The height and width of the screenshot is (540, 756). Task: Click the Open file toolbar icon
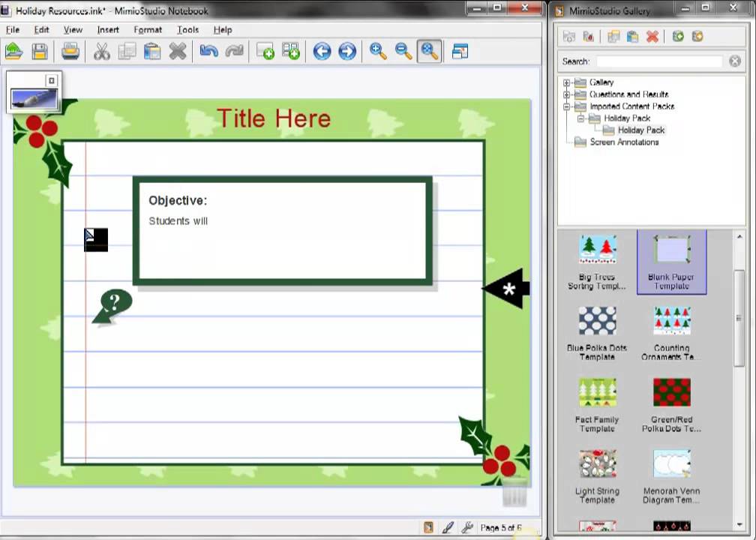[x=14, y=51]
